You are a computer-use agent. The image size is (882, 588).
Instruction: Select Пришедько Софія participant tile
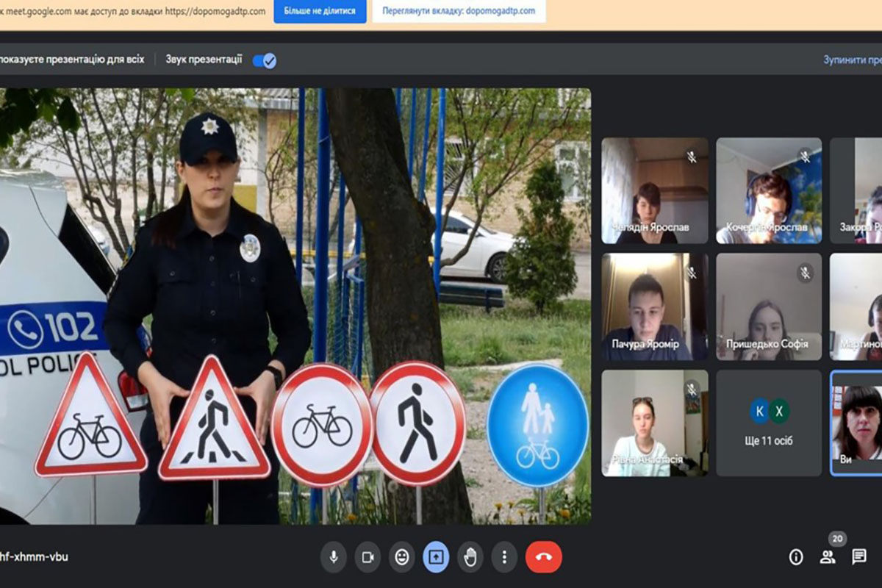[x=769, y=306]
